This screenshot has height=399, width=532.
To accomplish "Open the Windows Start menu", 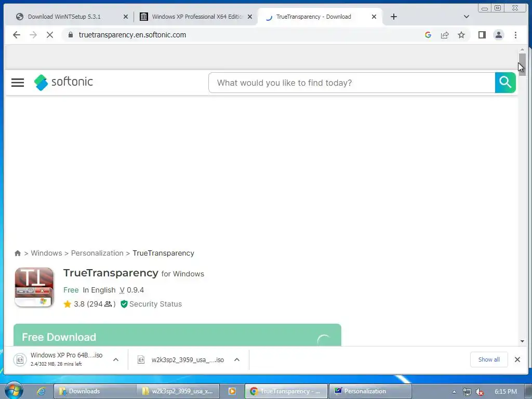I will [14, 391].
